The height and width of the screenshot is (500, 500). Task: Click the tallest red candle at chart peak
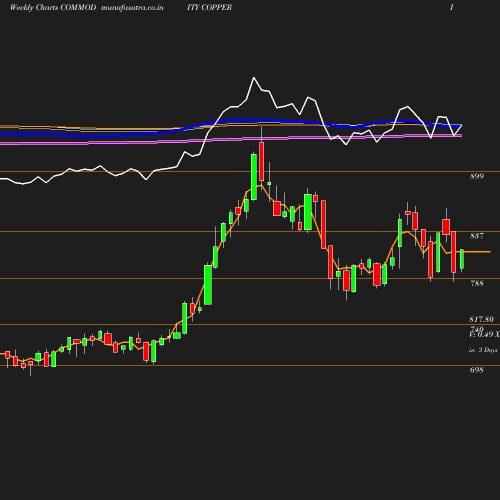click(x=262, y=161)
